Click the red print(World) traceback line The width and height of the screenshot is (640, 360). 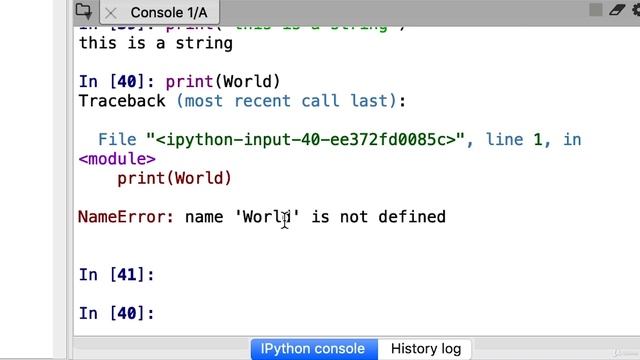[174, 178]
